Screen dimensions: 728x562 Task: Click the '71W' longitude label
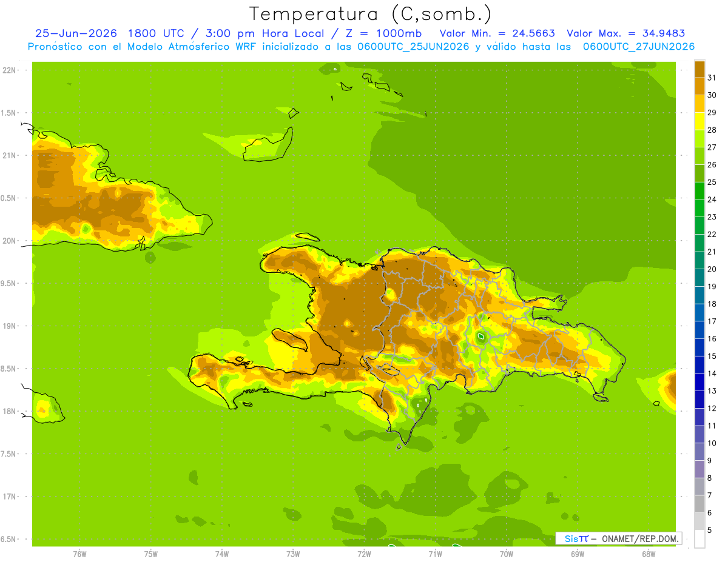click(x=435, y=554)
